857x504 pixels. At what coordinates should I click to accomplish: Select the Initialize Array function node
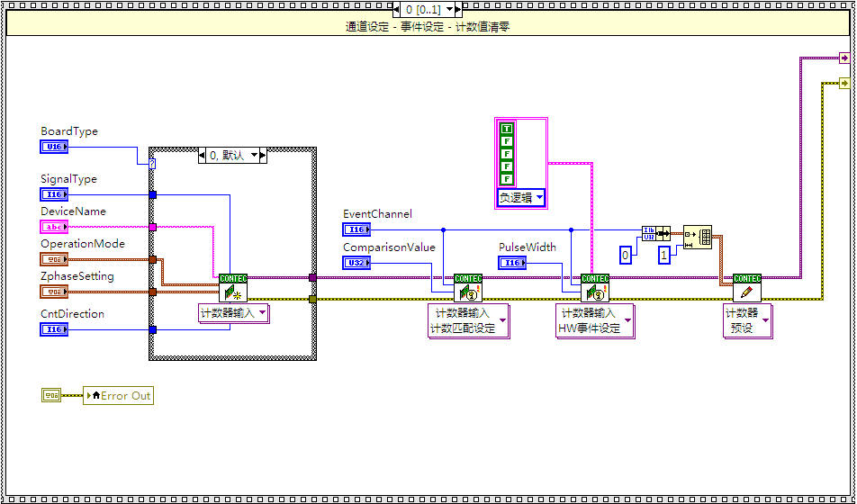tap(697, 237)
